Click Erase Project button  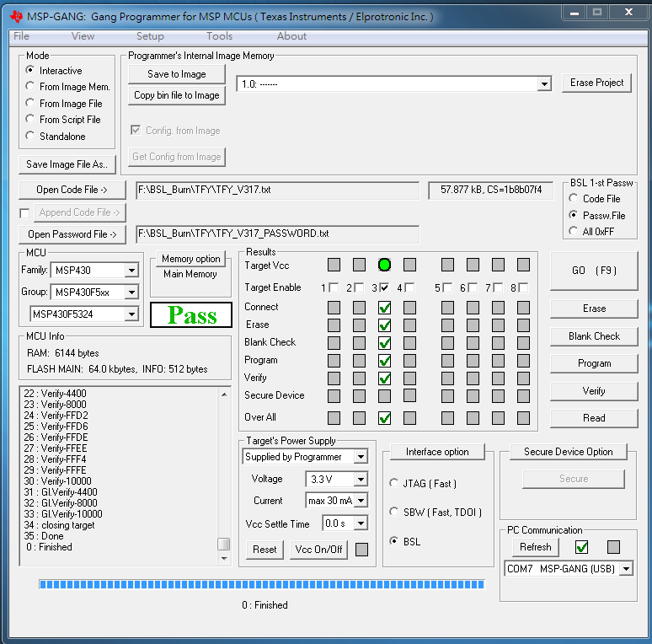point(596,83)
